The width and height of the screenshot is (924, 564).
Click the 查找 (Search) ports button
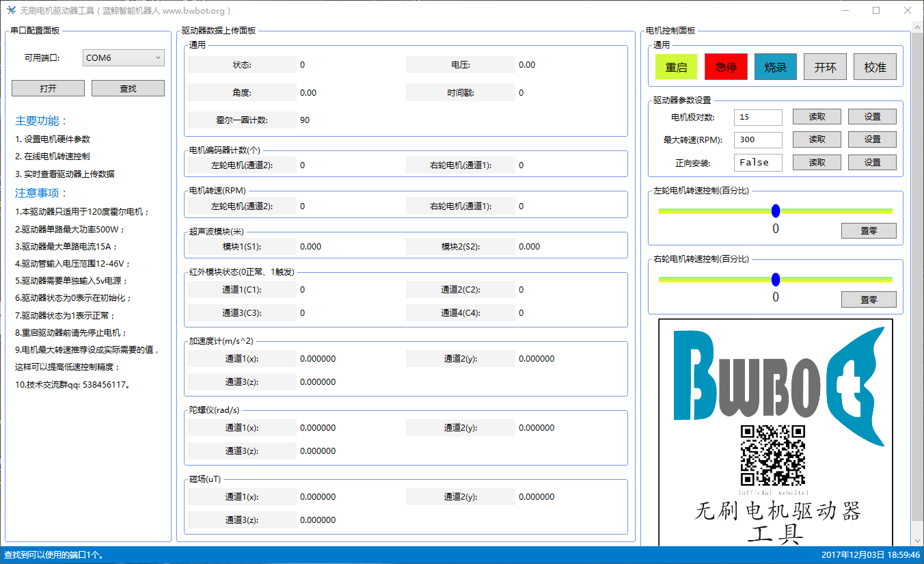coord(128,88)
